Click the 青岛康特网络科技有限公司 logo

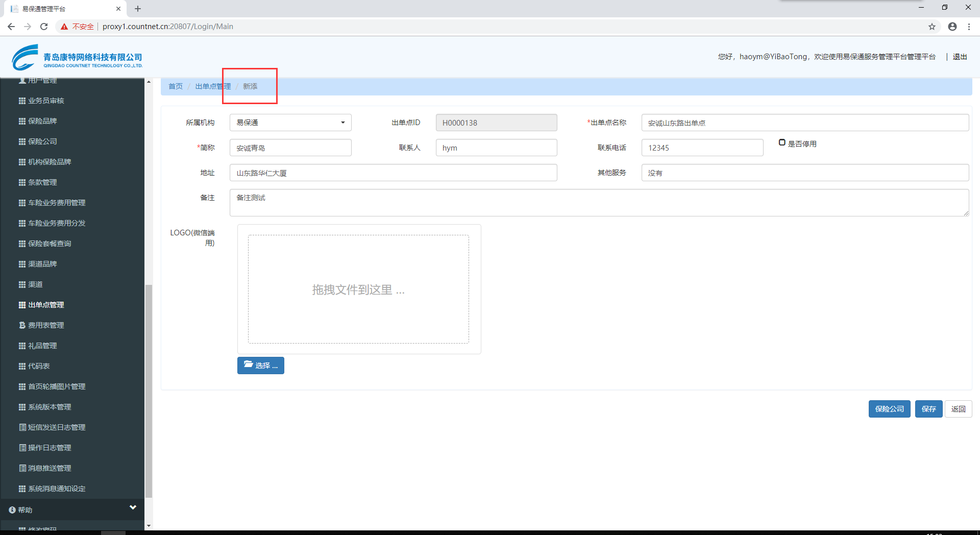(x=77, y=58)
